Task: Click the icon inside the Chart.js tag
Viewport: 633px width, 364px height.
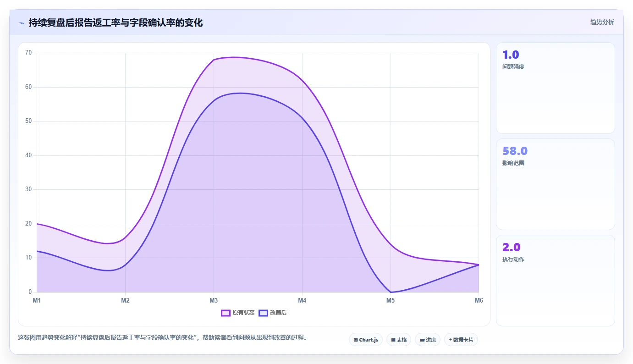Action: point(356,340)
